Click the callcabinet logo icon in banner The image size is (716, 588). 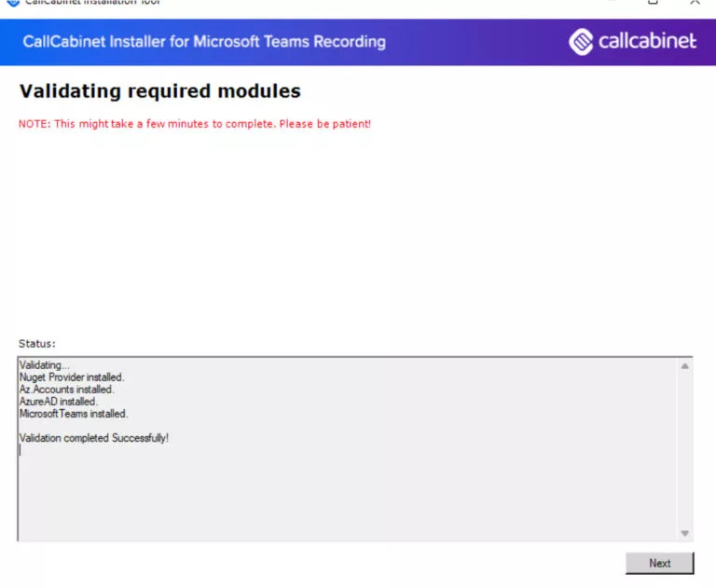point(581,42)
